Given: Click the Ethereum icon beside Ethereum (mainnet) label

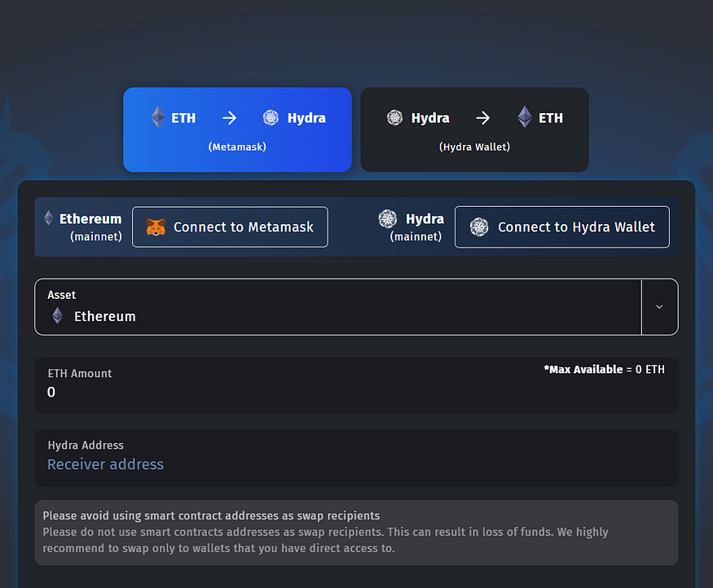Looking at the screenshot, I should coord(49,218).
